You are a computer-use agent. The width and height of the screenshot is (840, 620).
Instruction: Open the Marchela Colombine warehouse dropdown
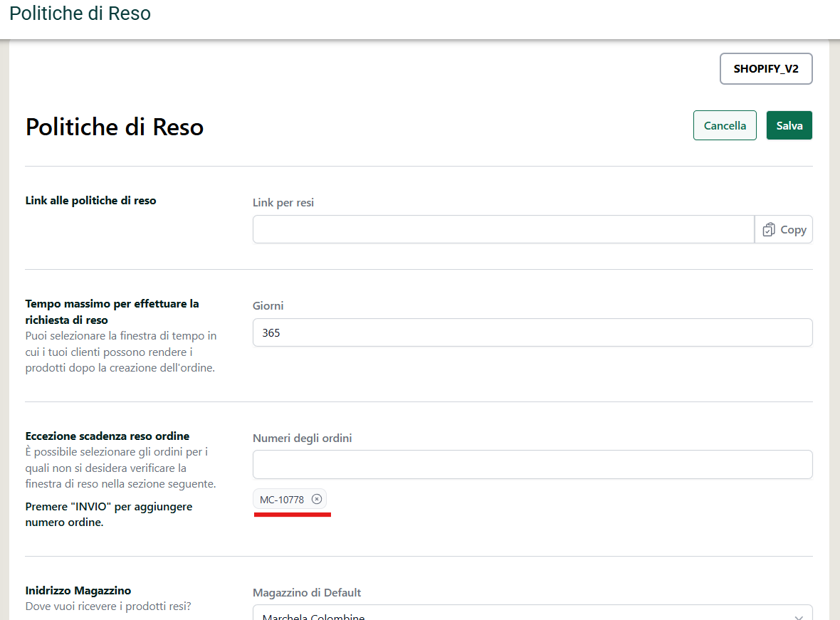click(x=527, y=615)
